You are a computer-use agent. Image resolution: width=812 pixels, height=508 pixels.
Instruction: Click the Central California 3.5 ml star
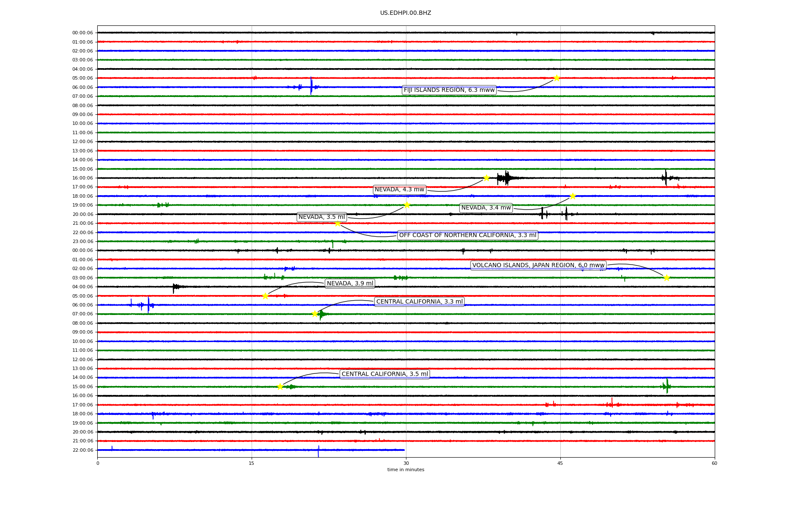pos(280,387)
